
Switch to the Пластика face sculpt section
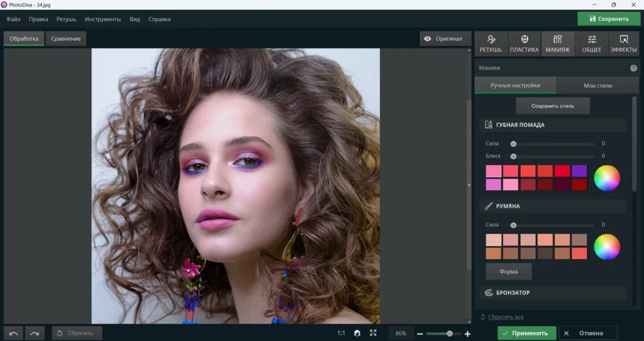tap(524, 44)
